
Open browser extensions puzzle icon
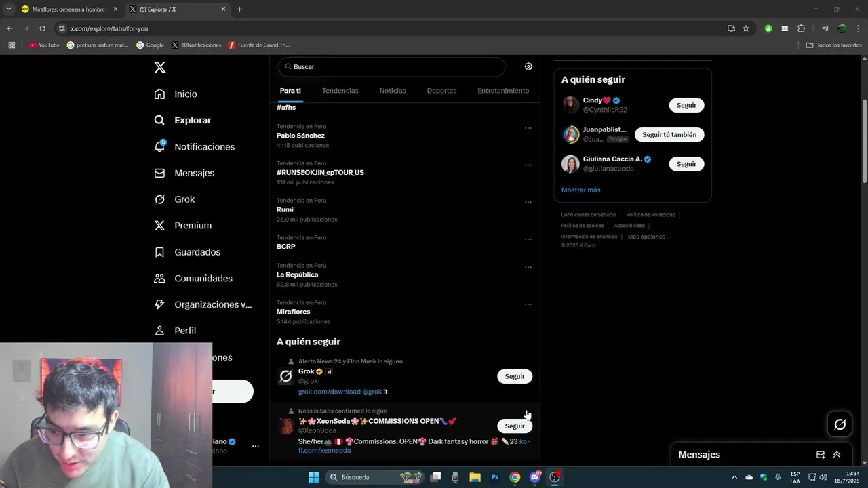point(802,28)
